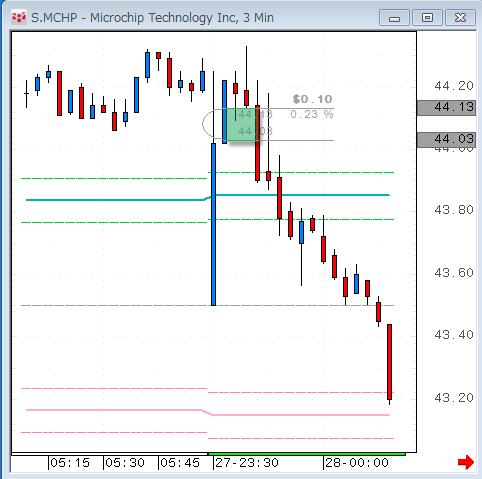Click the CQG chart icon in title bar
482x479 pixels.
pyautogui.click(x=18, y=17)
